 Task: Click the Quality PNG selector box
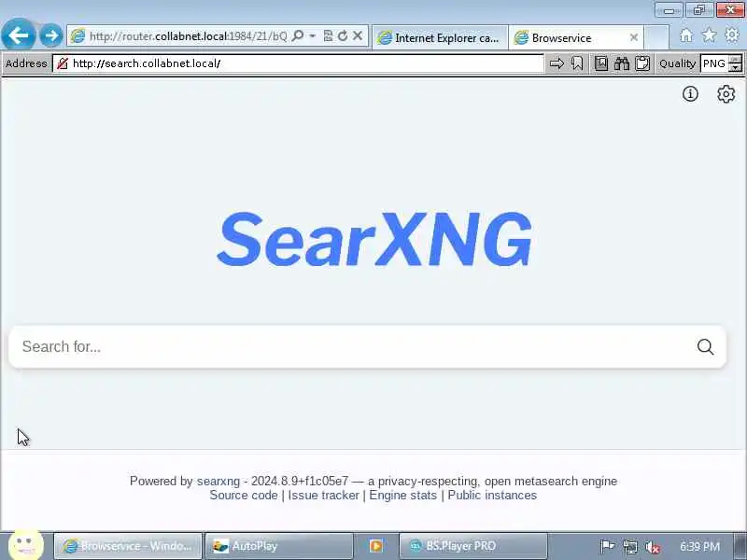[x=714, y=63]
